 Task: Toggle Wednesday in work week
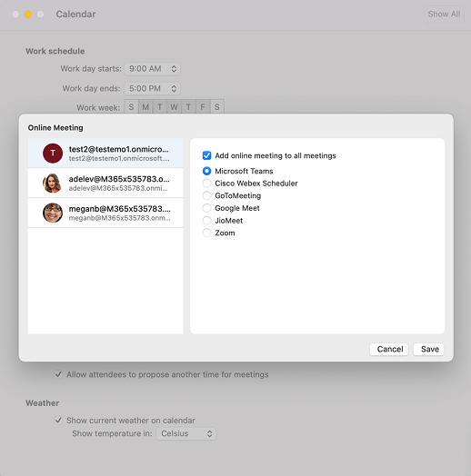[174, 107]
